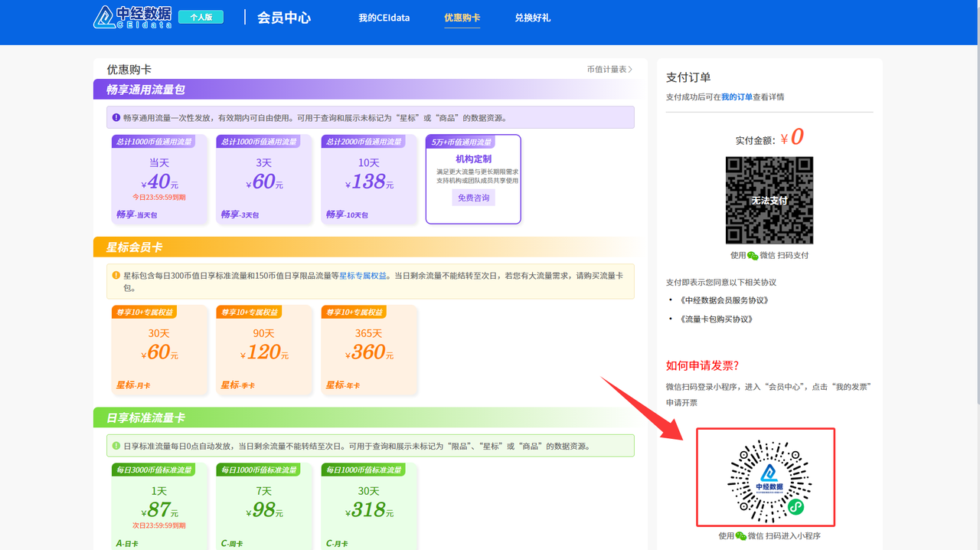Click the info icon in the 日享 notice

116,446
